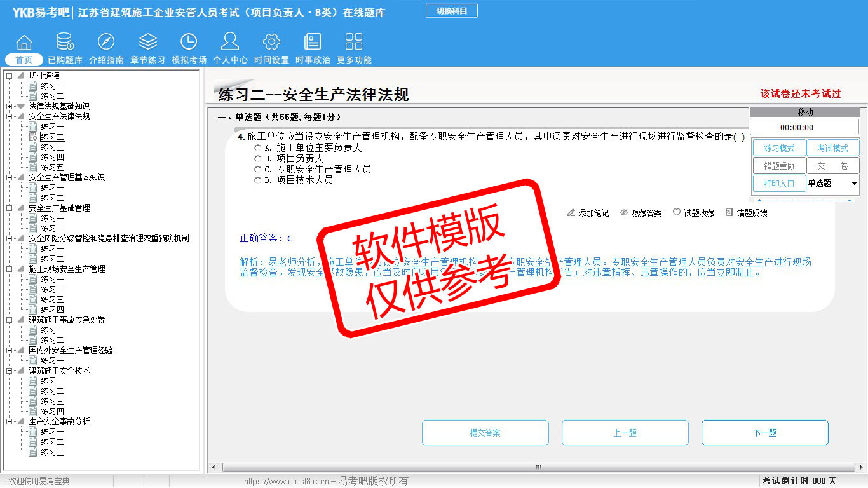Click the 更多功能 menu label
Screen dimensions: 868x488
(354, 60)
